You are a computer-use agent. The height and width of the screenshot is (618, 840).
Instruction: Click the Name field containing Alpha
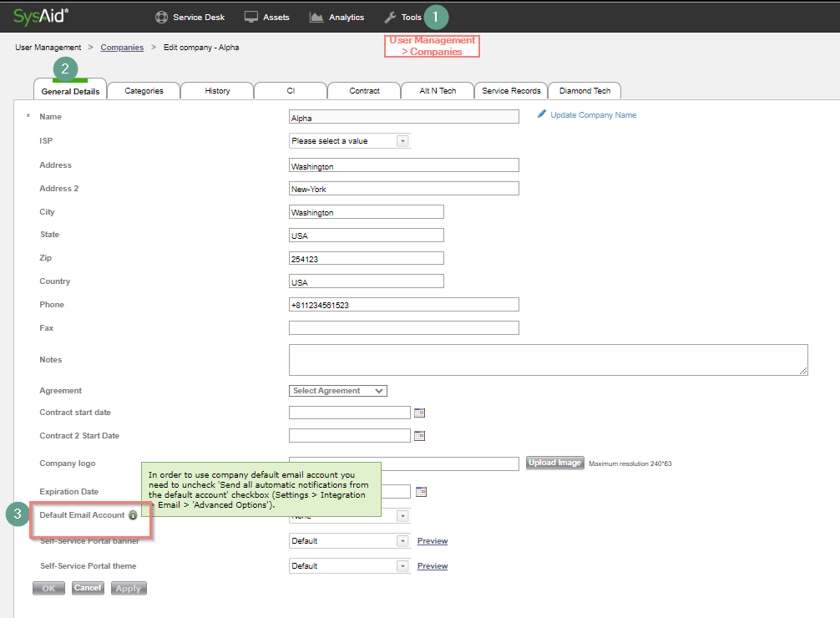click(x=404, y=117)
